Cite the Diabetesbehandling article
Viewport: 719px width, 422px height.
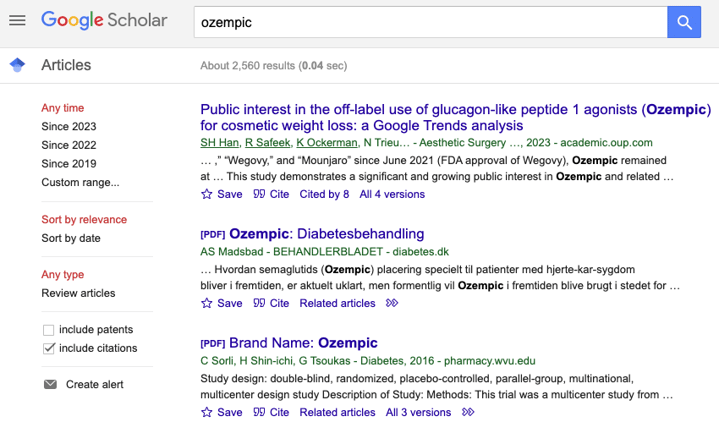click(271, 303)
